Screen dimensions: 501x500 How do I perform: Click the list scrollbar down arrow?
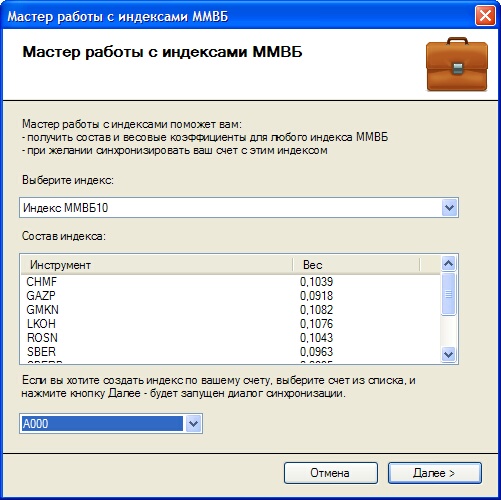pos(448,354)
